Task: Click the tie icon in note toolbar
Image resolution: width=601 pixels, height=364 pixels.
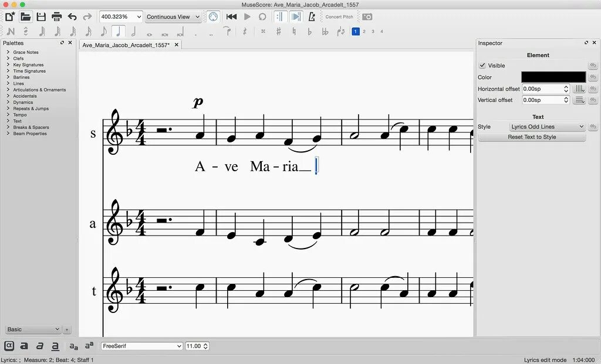Action: pyautogui.click(x=227, y=32)
